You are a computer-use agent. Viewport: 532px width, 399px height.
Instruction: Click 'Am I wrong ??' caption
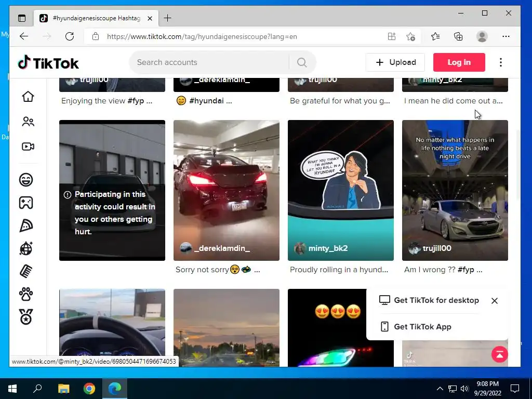(x=443, y=270)
